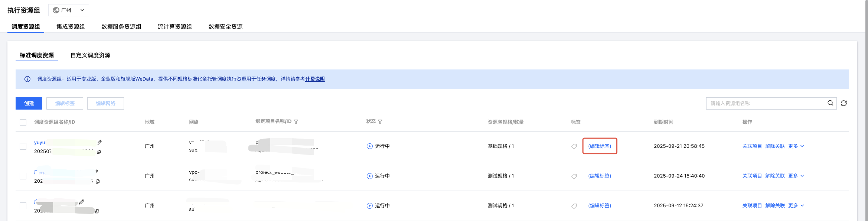The image size is (868, 221).
Task: Open the 计费说明 link
Action: pyautogui.click(x=315, y=79)
